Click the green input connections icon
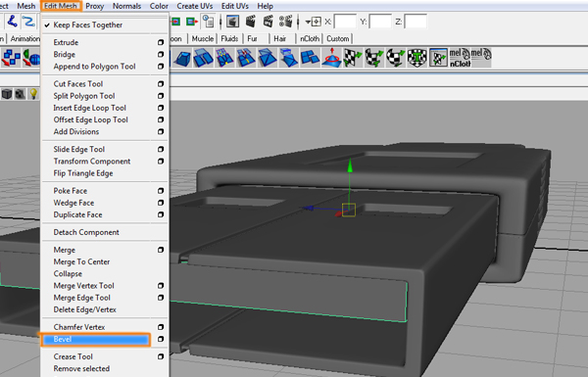This screenshot has width=588, height=377. 175,22
